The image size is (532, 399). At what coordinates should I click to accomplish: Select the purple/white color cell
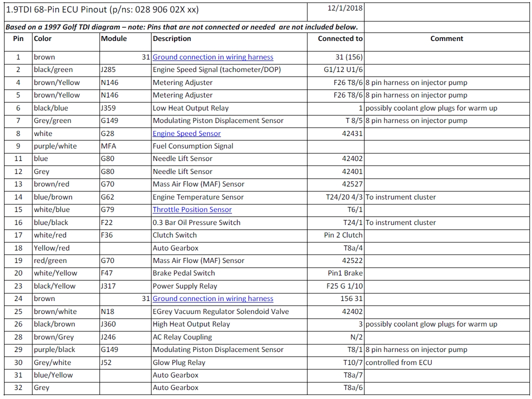pos(55,146)
